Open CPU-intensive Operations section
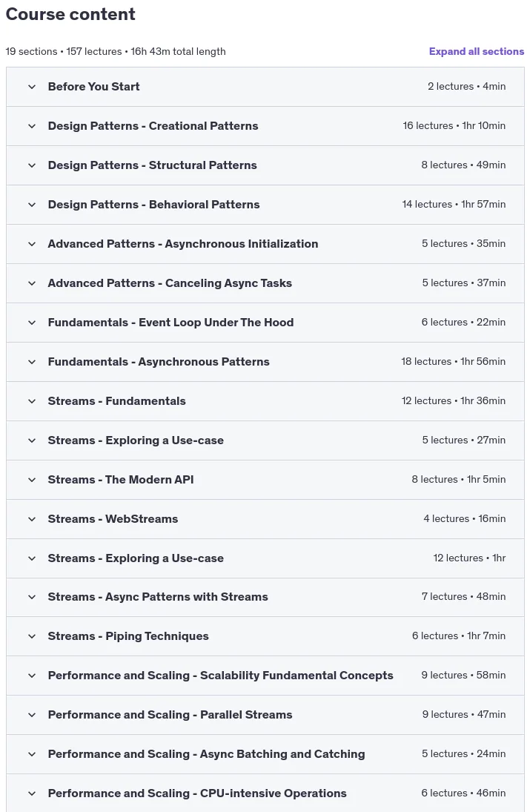Screen dimensions: 527x812 [265, 793]
